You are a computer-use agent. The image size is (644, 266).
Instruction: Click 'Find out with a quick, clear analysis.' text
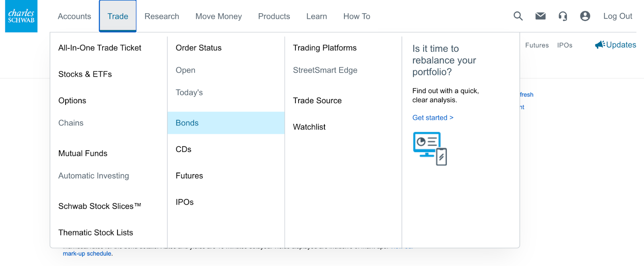446,96
